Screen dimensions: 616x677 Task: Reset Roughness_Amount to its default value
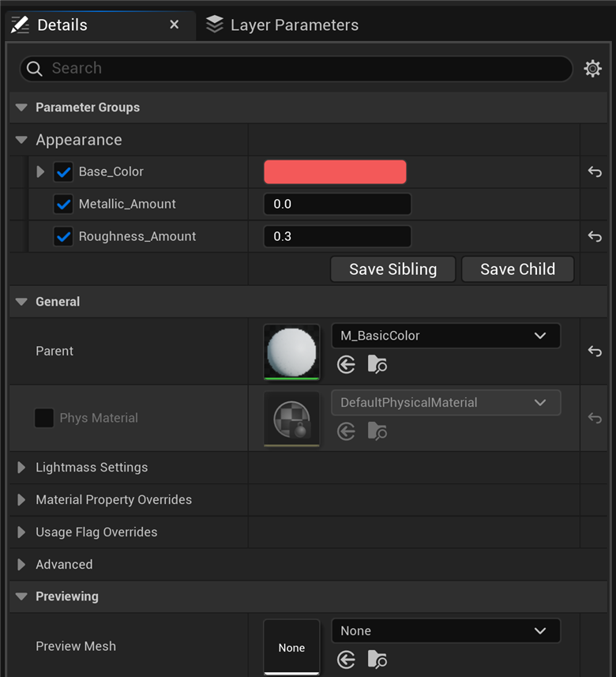595,237
